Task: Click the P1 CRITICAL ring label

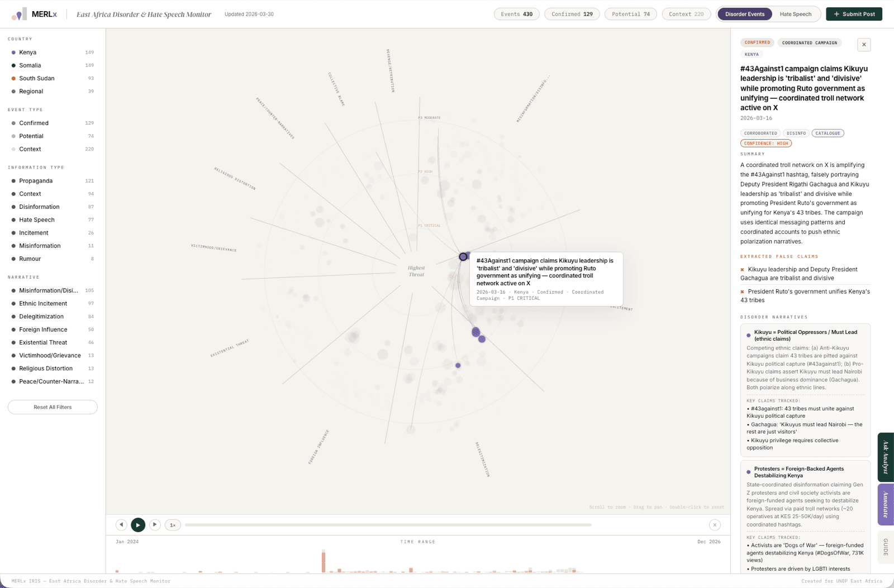Action: 429,226
